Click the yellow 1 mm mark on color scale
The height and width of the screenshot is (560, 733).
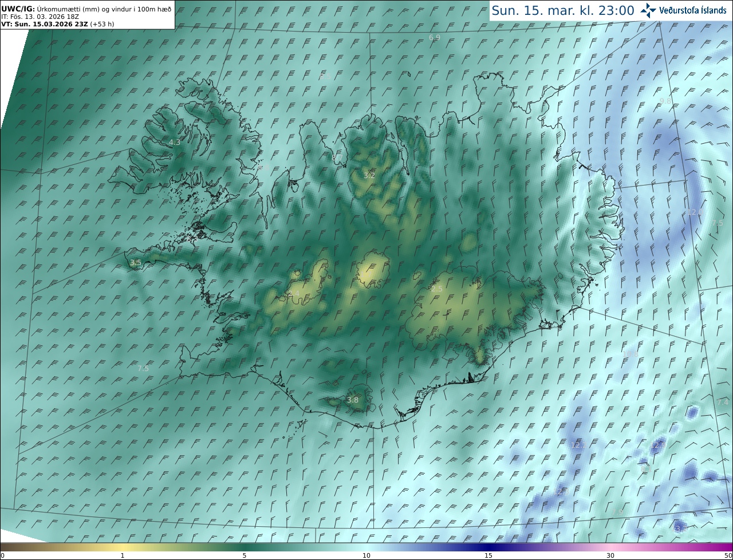tap(122, 555)
